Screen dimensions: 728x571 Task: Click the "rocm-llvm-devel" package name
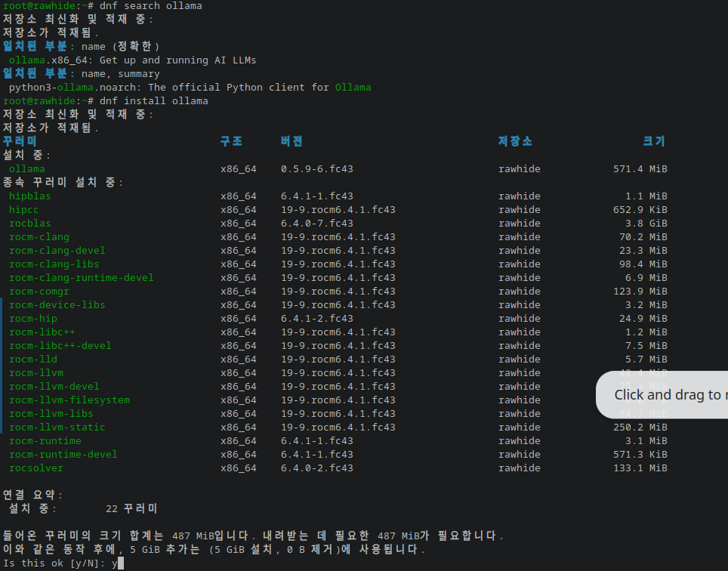pyautogui.click(x=54, y=387)
